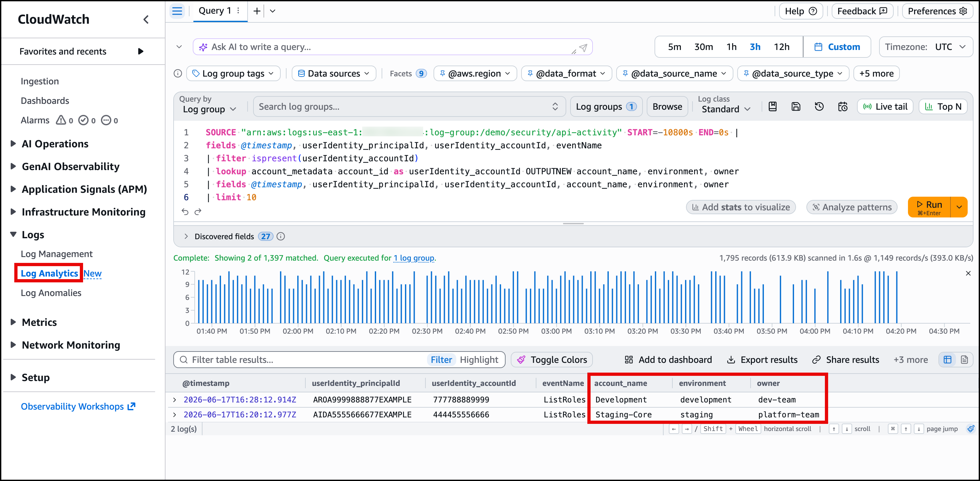The height and width of the screenshot is (481, 980).
Task: Open the Timezone UTC dropdown
Action: 926,47
